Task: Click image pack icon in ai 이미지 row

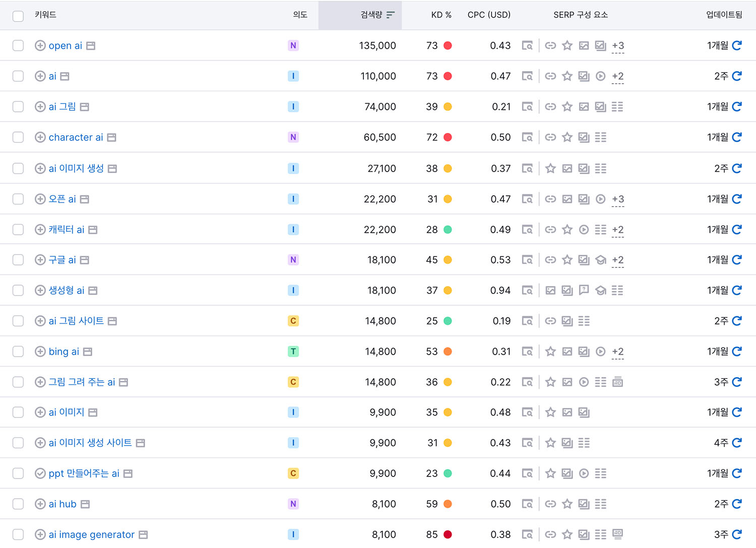Action: pos(568,413)
